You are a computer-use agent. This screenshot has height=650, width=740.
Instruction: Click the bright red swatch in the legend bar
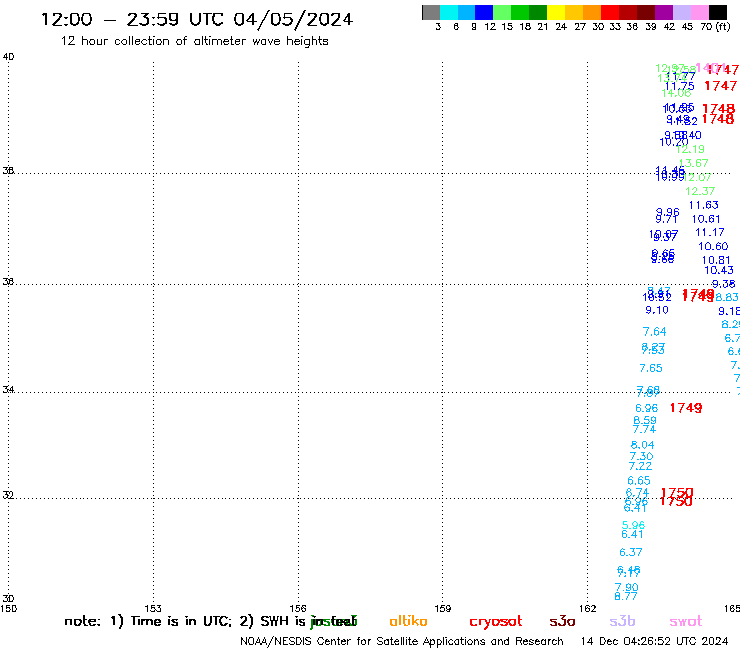tap(610, 12)
